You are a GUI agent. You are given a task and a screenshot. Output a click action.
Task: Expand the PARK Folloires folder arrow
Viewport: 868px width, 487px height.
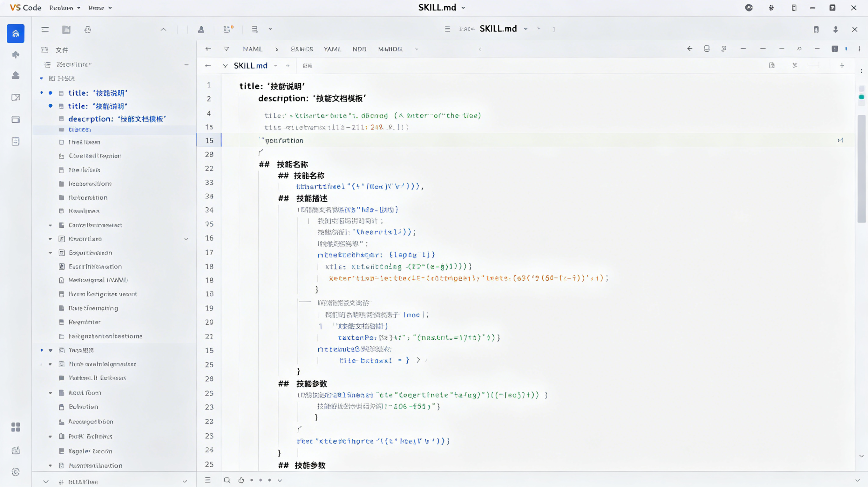point(50,437)
